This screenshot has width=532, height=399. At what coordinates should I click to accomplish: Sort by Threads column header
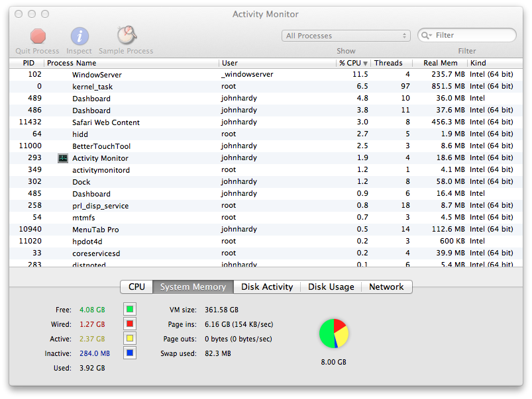click(x=391, y=63)
